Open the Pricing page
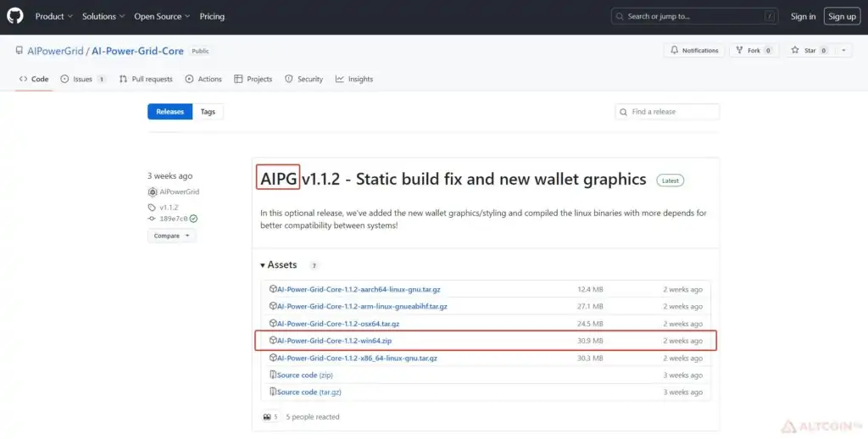 point(212,17)
